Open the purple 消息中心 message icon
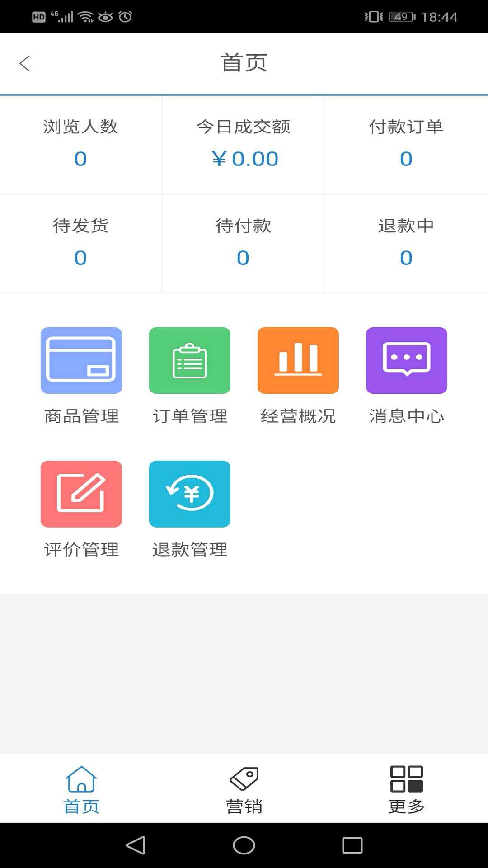Viewport: 488px width, 868px height. (x=407, y=360)
